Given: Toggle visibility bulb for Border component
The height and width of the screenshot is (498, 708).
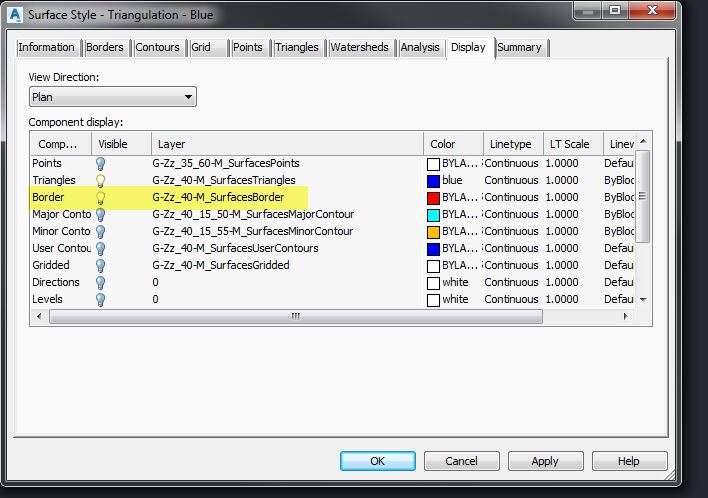Looking at the screenshot, I should (x=100, y=198).
